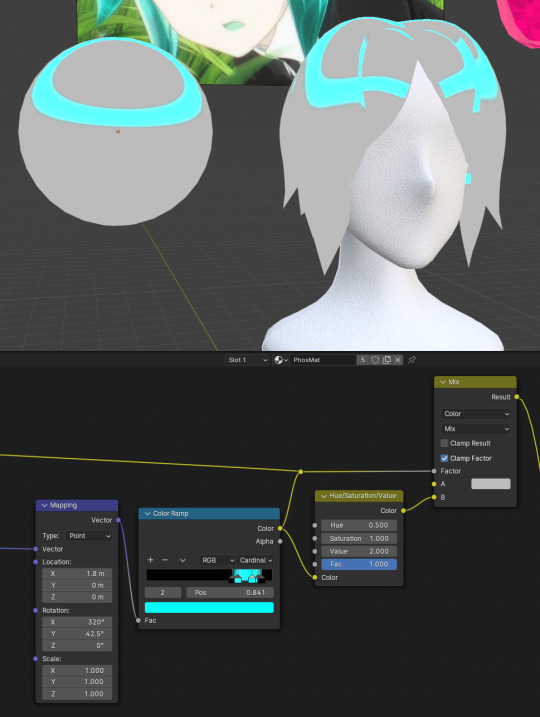Click the Value field showing 2.000
Image resolution: width=540 pixels, height=717 pixels.
click(x=359, y=551)
